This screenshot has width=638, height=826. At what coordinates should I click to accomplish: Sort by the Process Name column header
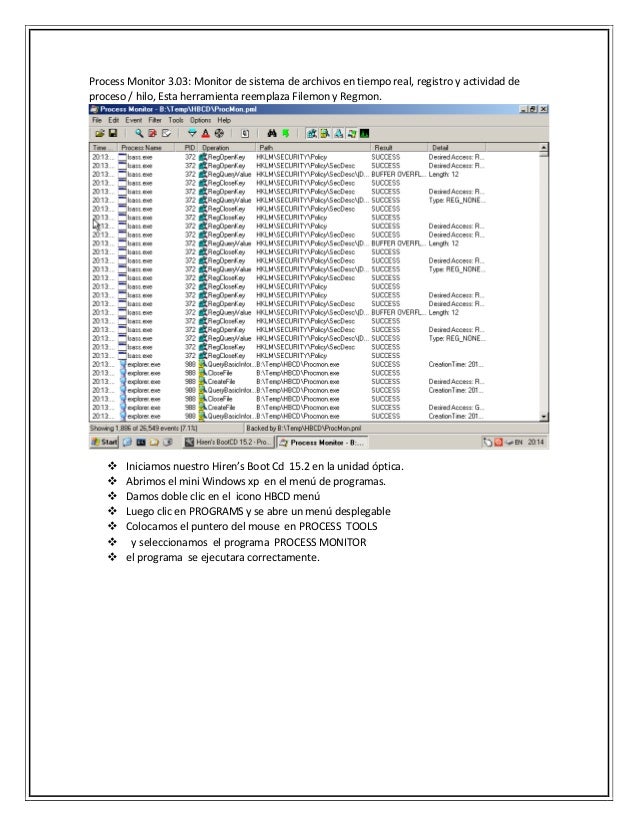(x=146, y=148)
